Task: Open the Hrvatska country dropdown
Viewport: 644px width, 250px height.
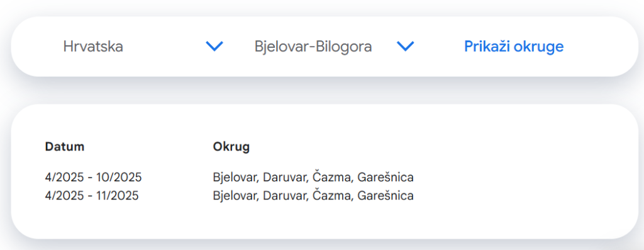Action: (x=143, y=47)
